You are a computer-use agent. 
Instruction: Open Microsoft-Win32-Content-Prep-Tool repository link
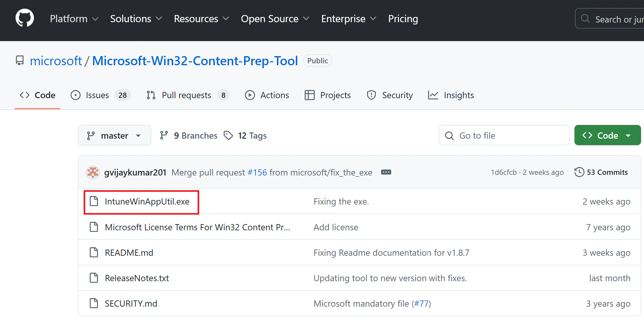coord(195,61)
